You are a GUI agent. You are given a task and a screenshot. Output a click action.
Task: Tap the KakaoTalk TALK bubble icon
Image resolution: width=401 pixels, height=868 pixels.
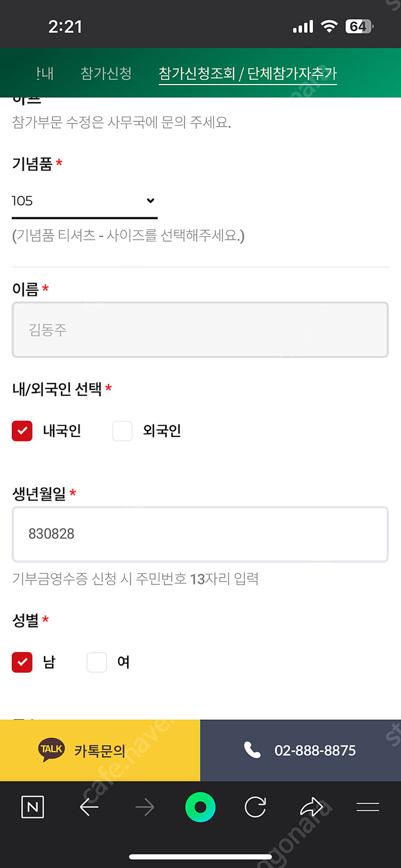[x=51, y=749]
